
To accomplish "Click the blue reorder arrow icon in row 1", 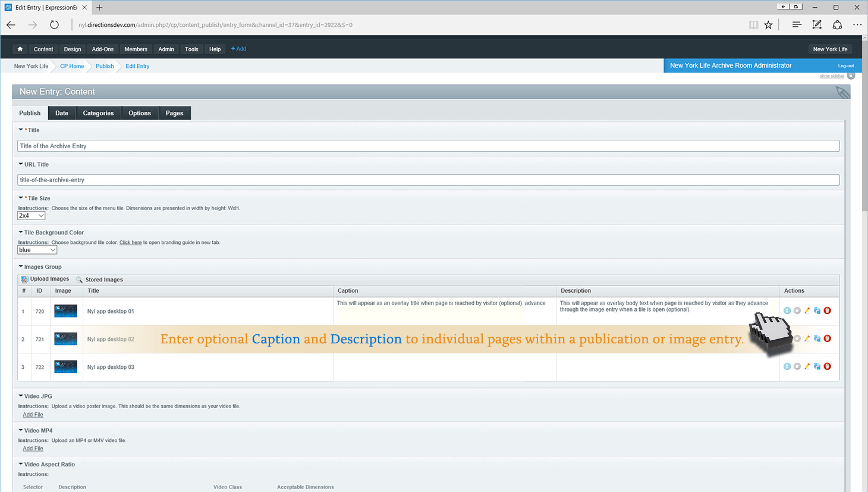I will (x=787, y=311).
